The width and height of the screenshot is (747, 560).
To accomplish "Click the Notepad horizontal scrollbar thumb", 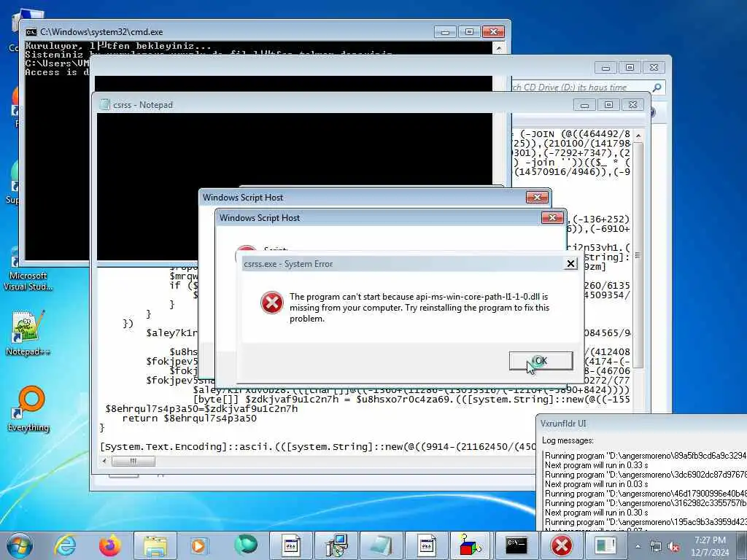I will click(133, 461).
